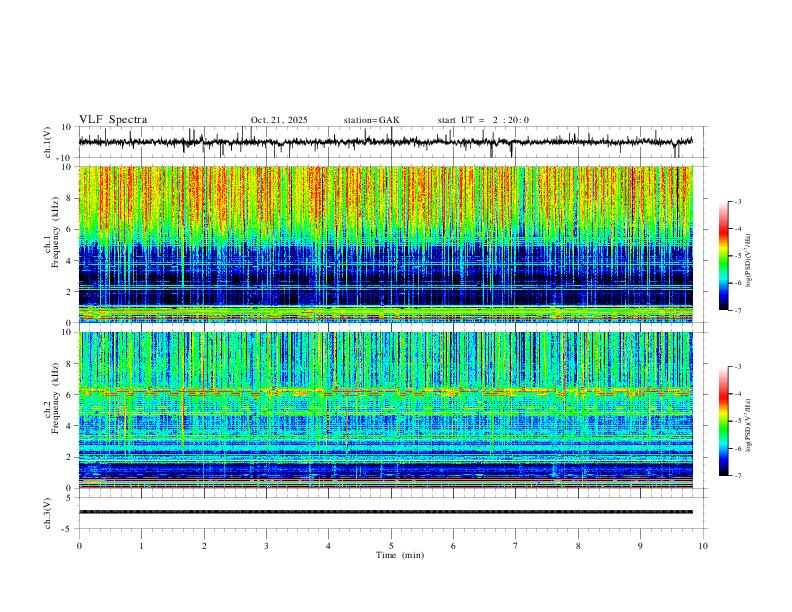Click the "ch.3(V)" axis label
Viewport: 792px width, 612px height.
coord(48,514)
